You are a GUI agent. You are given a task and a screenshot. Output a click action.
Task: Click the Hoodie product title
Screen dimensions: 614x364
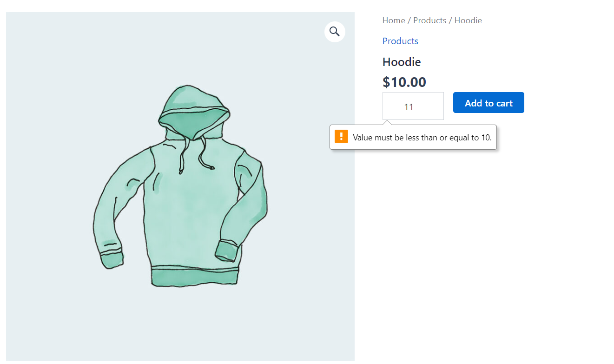coord(401,61)
